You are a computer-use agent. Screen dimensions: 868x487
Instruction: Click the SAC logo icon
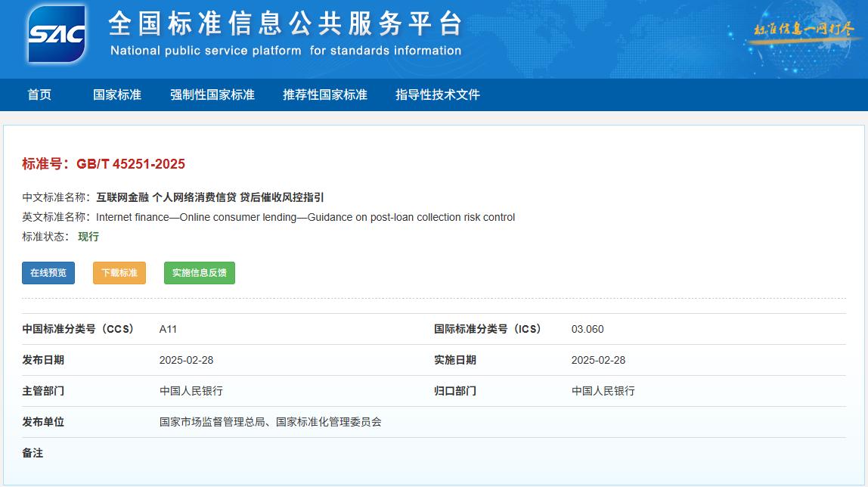click(57, 35)
